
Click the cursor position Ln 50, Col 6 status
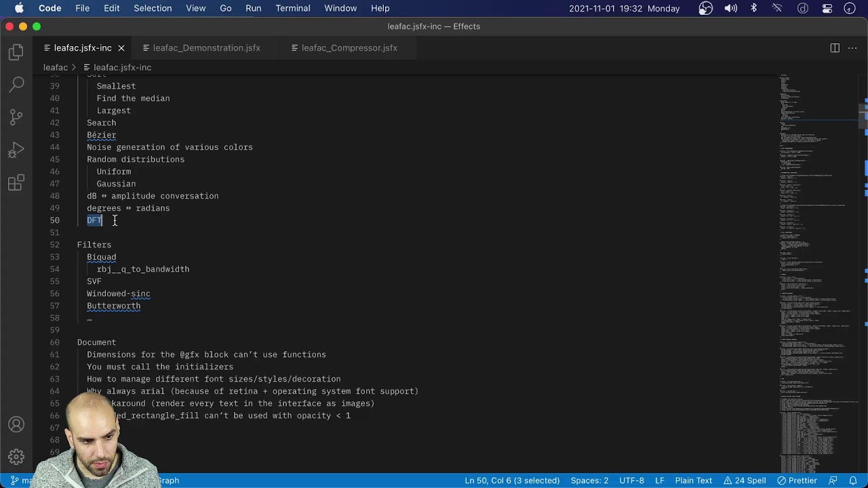512,481
